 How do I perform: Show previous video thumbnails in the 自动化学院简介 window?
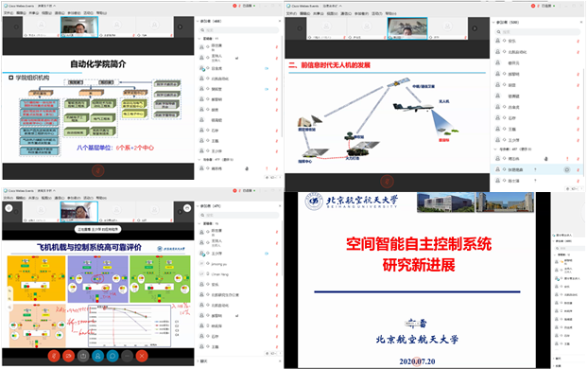16,27
